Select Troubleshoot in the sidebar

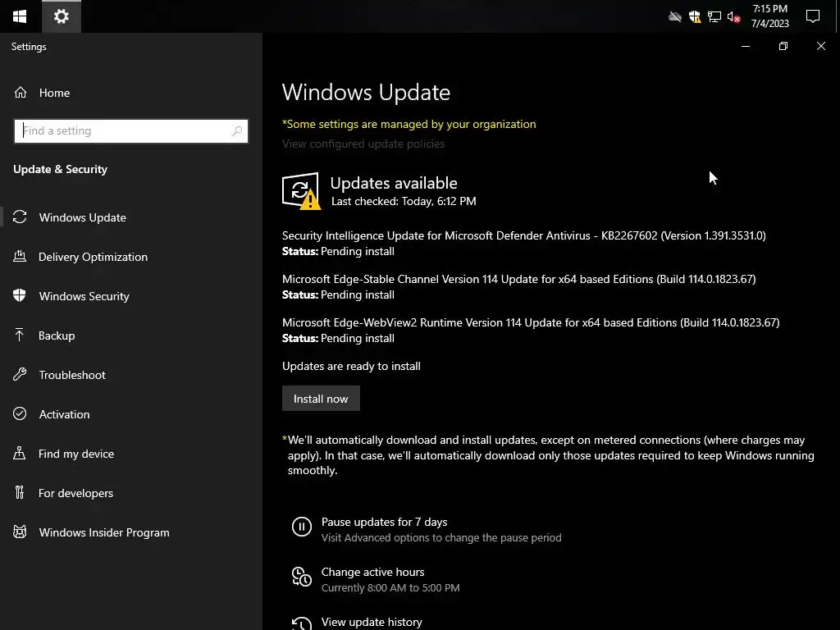[72, 375]
